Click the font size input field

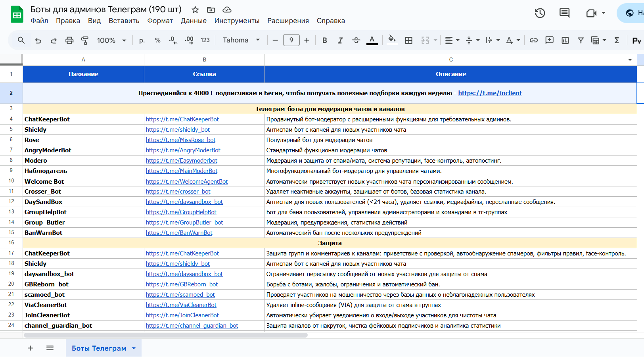point(291,40)
